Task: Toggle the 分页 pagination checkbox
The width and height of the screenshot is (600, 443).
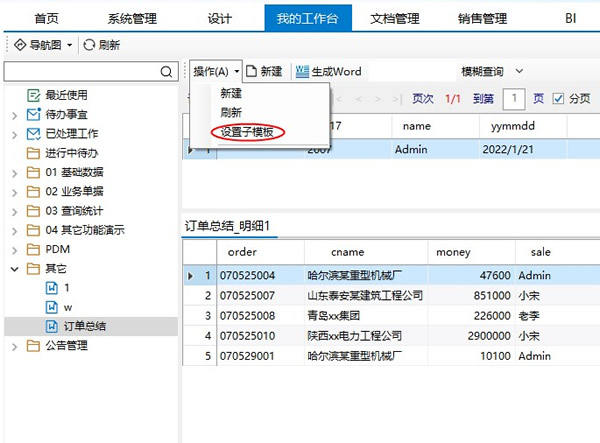Action: click(x=559, y=99)
